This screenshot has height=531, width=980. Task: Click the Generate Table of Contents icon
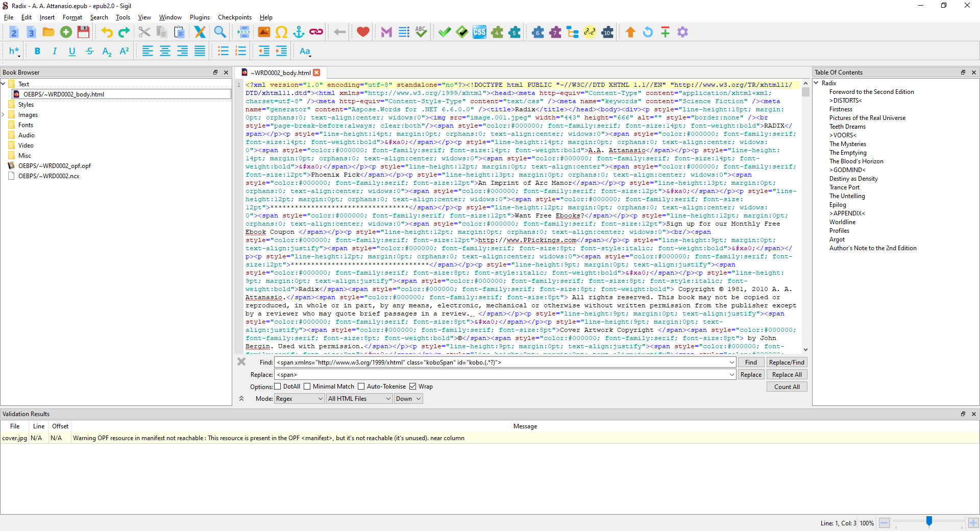[x=404, y=32]
